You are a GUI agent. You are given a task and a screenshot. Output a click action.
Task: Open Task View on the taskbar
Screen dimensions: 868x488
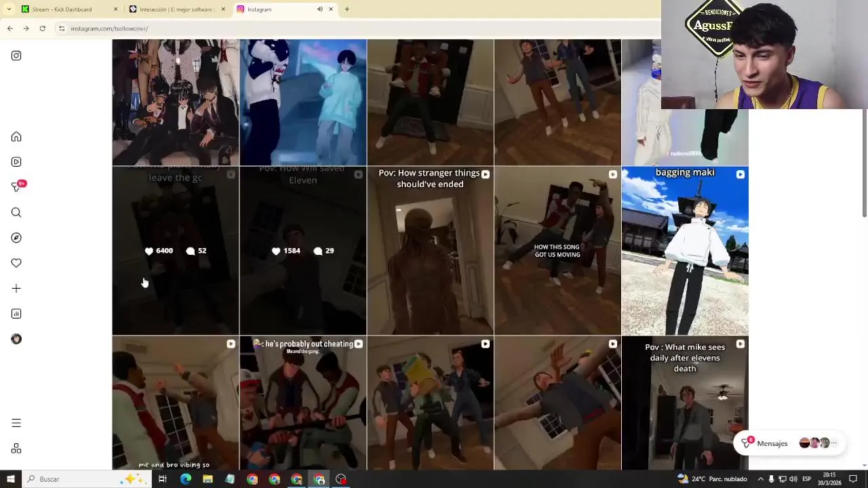[163, 479]
